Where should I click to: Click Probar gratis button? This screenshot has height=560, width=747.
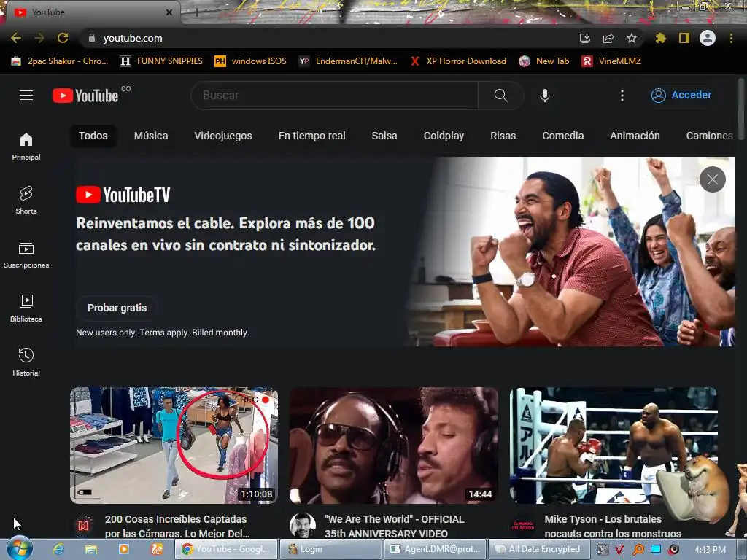tap(117, 308)
